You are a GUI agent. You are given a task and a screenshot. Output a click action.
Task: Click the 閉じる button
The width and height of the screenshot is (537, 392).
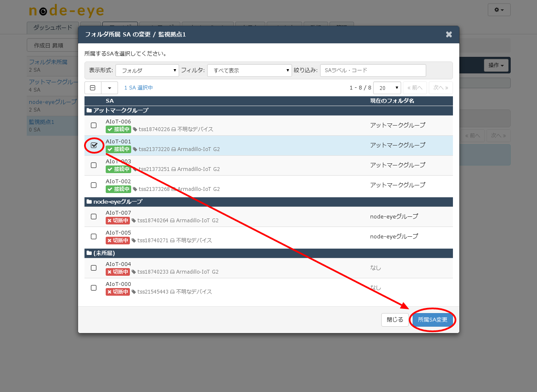(395, 320)
